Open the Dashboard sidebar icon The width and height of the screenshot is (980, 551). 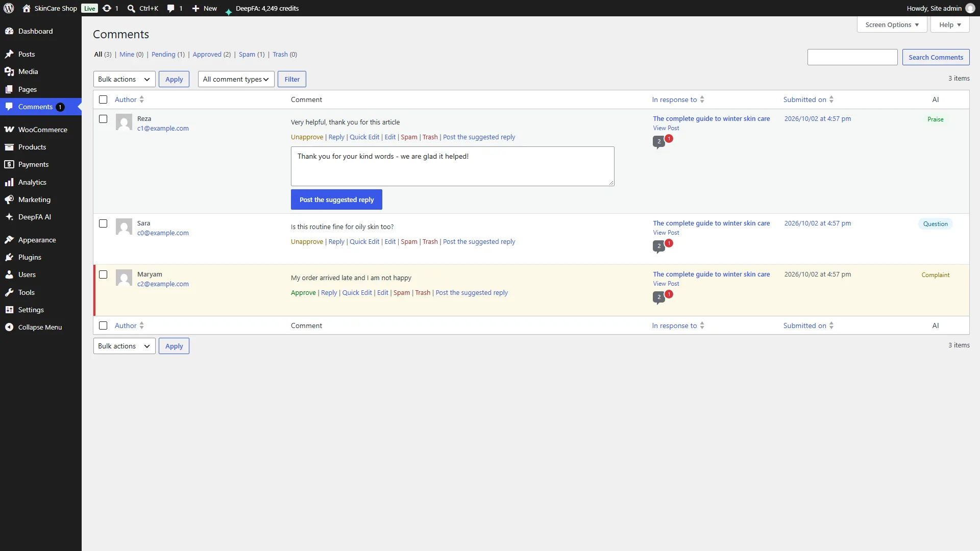(9, 31)
